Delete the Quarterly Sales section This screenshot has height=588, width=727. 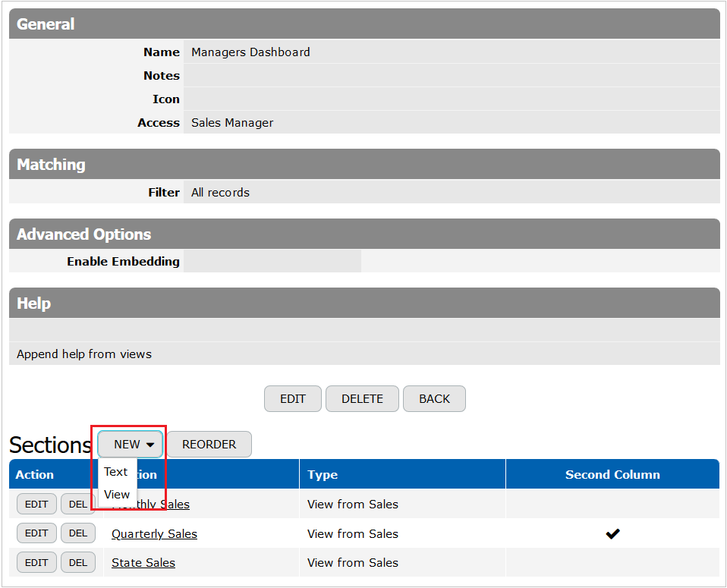tap(78, 533)
